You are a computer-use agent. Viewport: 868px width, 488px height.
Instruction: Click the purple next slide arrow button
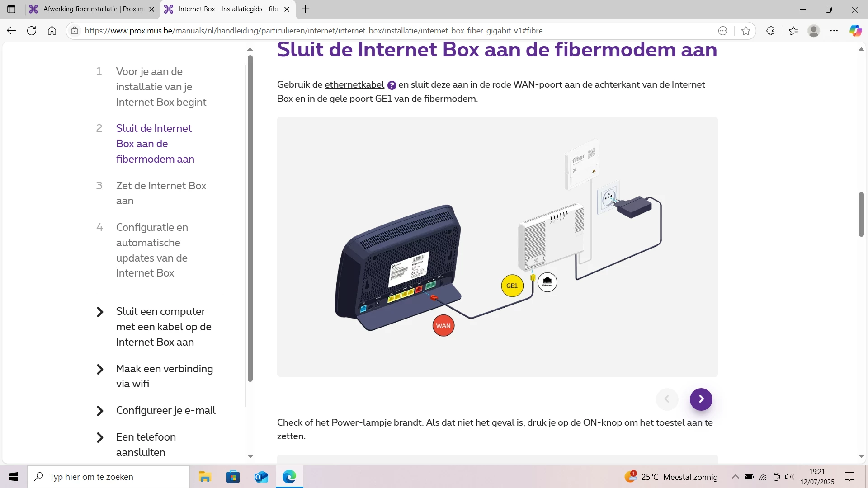(x=701, y=399)
